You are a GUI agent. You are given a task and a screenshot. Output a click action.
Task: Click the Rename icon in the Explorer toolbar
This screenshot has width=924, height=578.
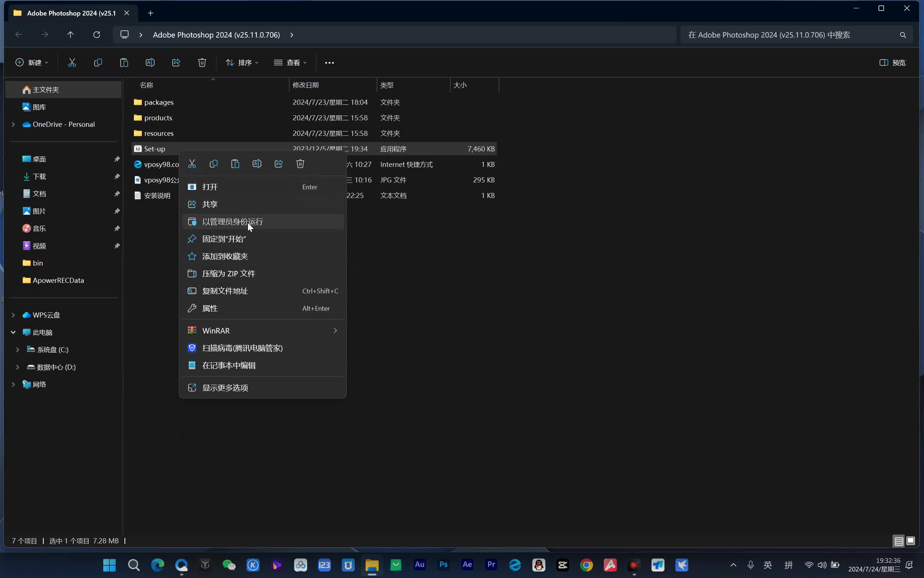click(150, 63)
